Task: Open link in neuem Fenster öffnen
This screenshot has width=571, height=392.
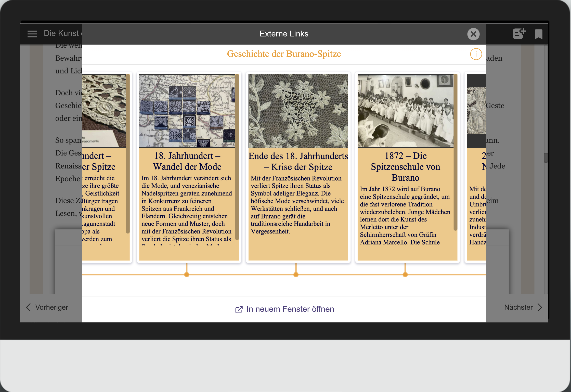Action: [290, 309]
